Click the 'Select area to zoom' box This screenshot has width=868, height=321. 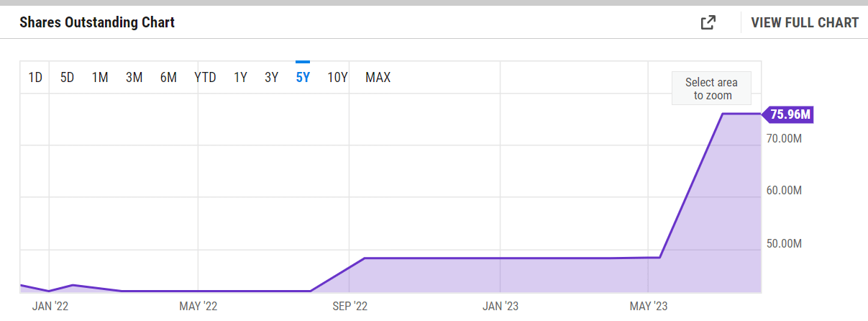tap(711, 89)
